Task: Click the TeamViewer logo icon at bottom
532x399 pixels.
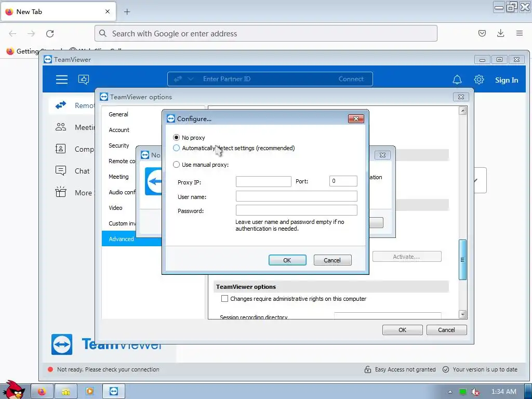Action: pyautogui.click(x=62, y=344)
